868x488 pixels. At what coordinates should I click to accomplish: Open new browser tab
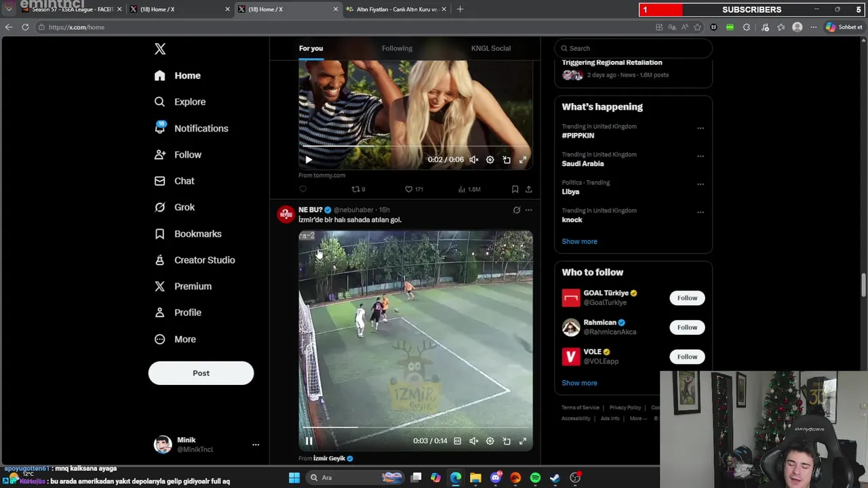(460, 9)
